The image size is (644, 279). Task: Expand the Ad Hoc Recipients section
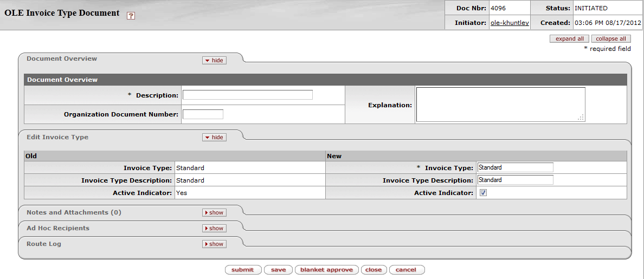click(x=214, y=228)
